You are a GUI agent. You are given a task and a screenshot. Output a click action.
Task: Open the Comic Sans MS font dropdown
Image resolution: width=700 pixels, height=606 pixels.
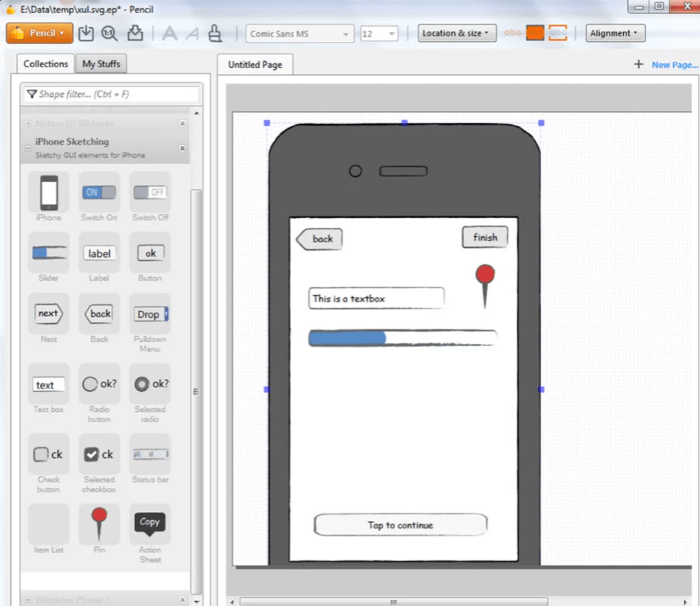pyautogui.click(x=299, y=34)
